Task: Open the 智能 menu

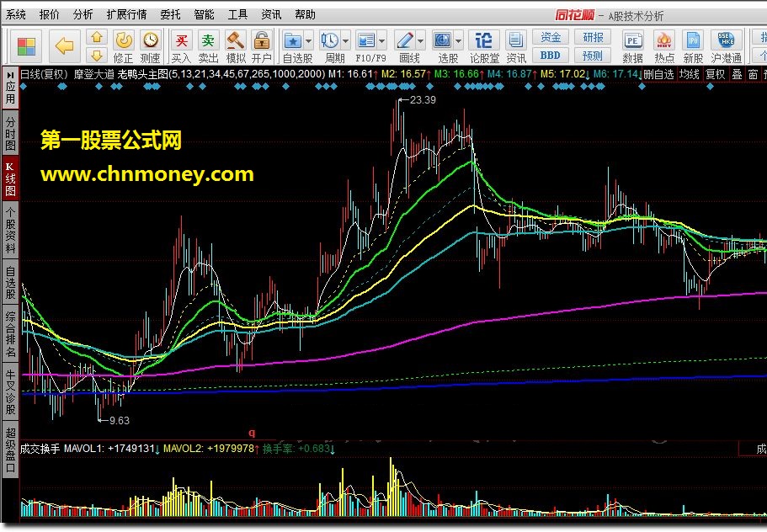Action: point(204,14)
